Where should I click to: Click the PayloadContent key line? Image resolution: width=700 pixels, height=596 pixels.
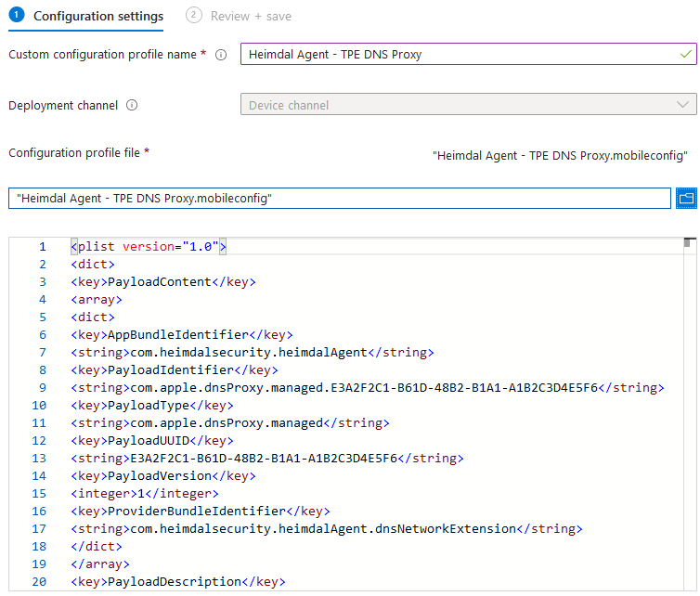[163, 281]
